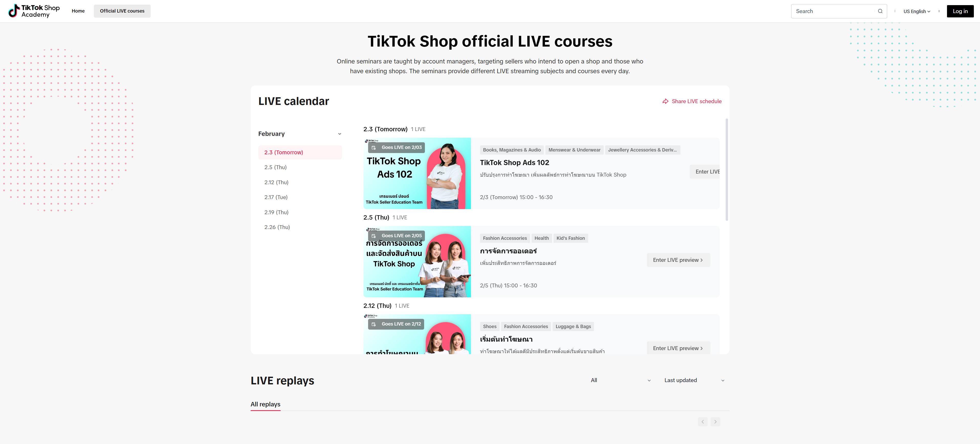Go to next replays page arrow
Screen dimensions: 980x444
tap(715, 421)
